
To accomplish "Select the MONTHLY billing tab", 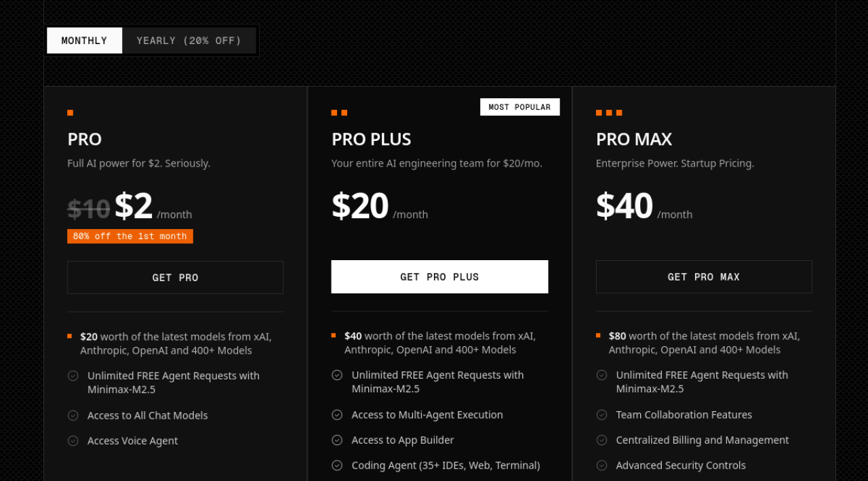I will click(84, 41).
